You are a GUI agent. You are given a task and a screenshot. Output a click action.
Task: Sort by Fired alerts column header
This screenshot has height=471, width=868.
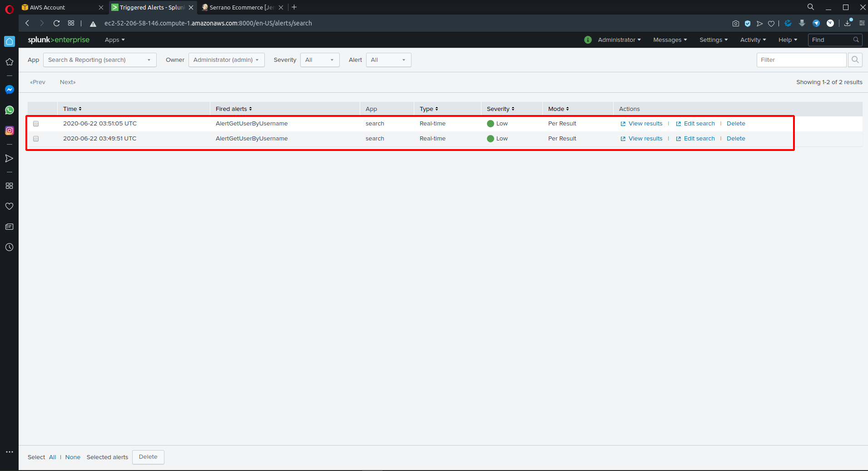click(233, 109)
